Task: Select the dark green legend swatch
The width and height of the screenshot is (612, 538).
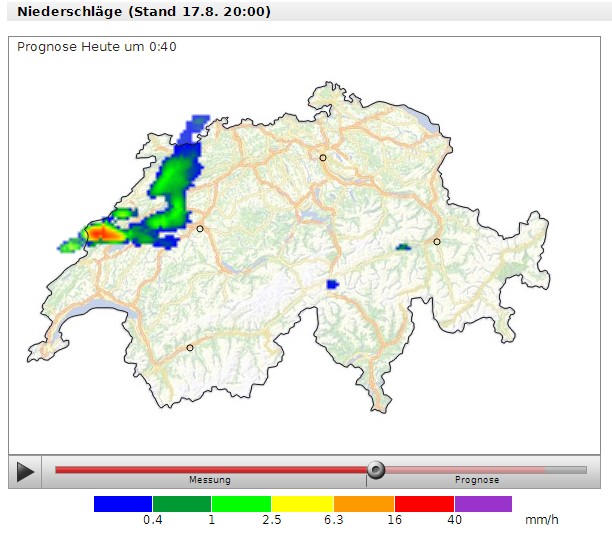Action: tap(181, 504)
